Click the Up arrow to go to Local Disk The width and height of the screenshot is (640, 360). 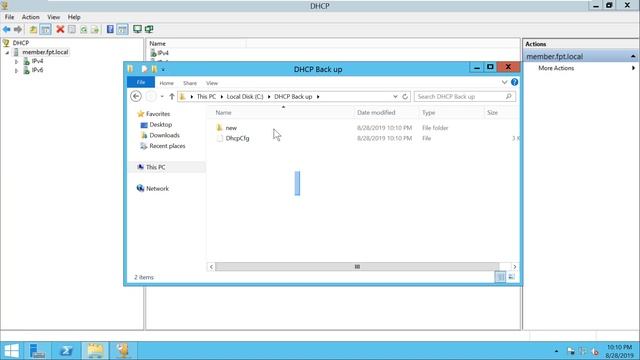point(172,96)
